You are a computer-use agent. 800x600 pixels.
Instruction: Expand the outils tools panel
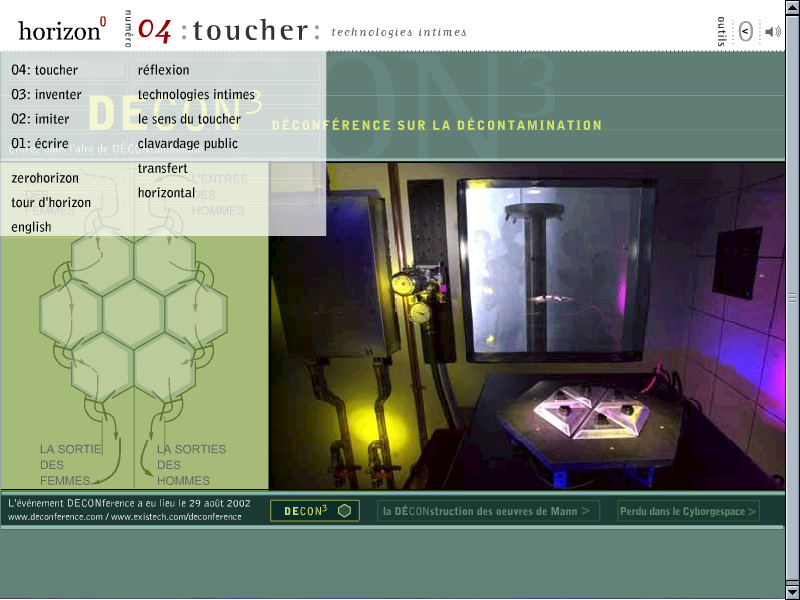722,30
